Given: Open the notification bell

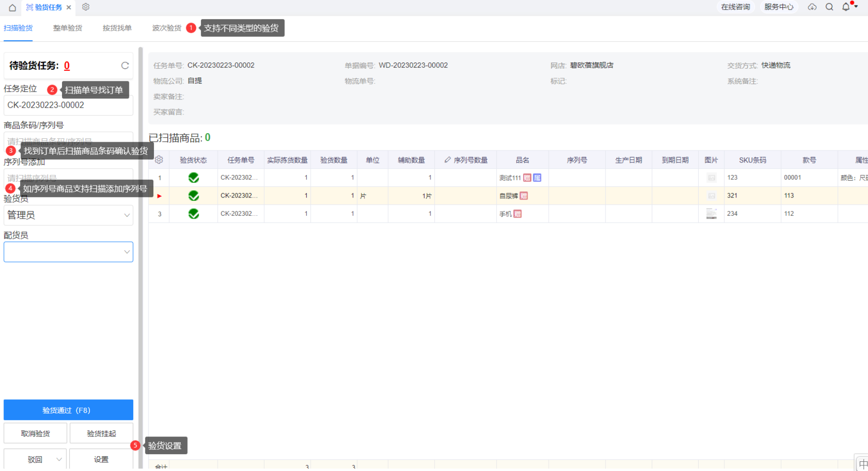Looking at the screenshot, I should (846, 7).
